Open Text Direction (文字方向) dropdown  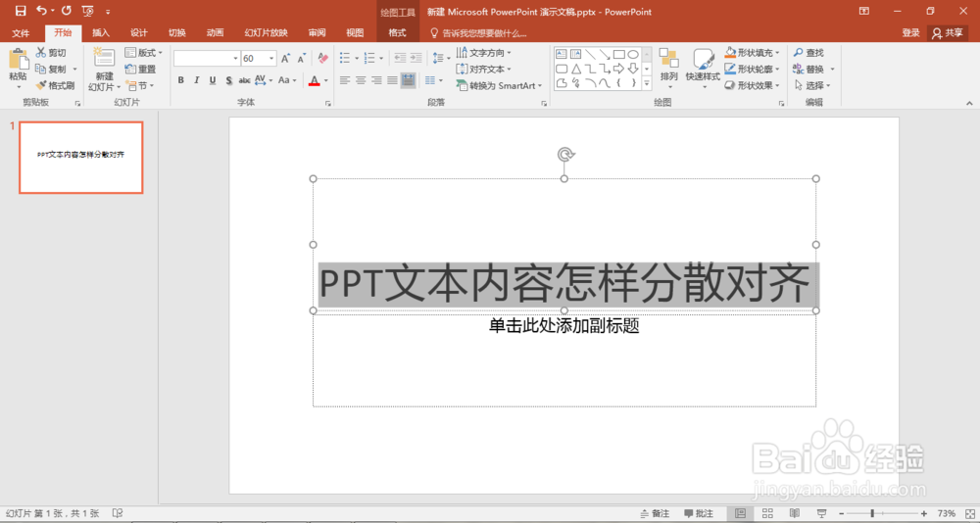(x=484, y=53)
